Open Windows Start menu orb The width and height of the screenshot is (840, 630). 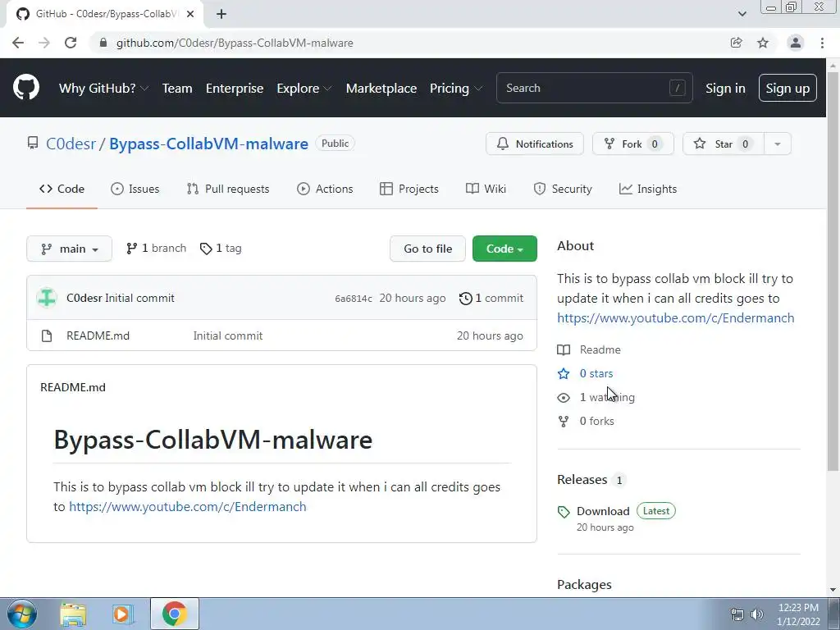pyautogui.click(x=22, y=614)
